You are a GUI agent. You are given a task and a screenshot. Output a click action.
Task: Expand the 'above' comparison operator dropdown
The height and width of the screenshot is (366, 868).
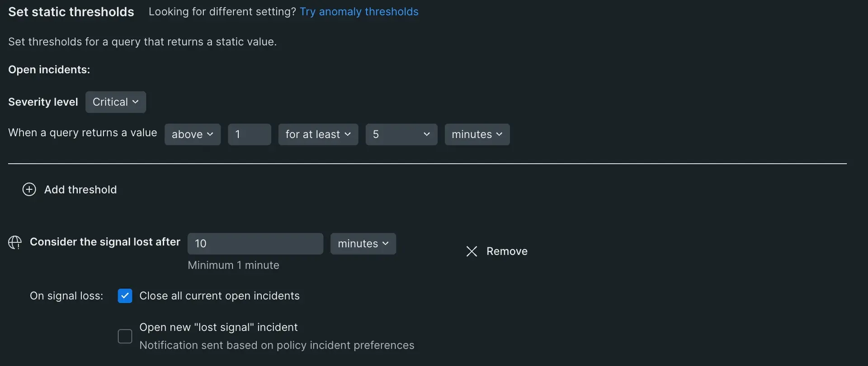pyautogui.click(x=192, y=135)
